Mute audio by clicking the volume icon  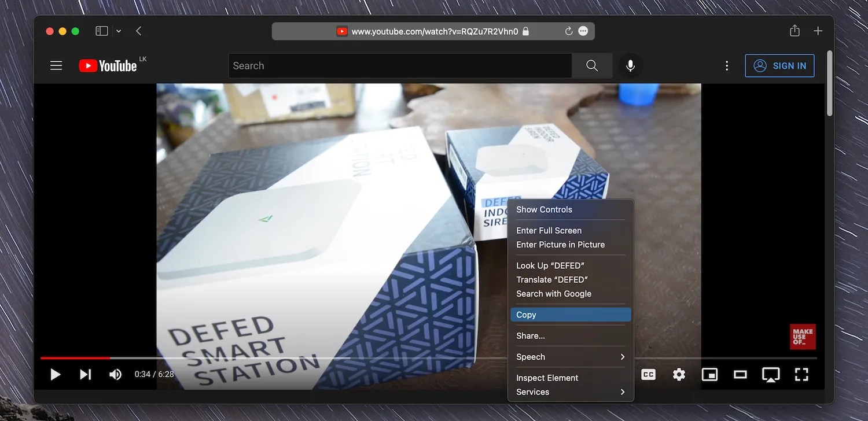click(115, 374)
